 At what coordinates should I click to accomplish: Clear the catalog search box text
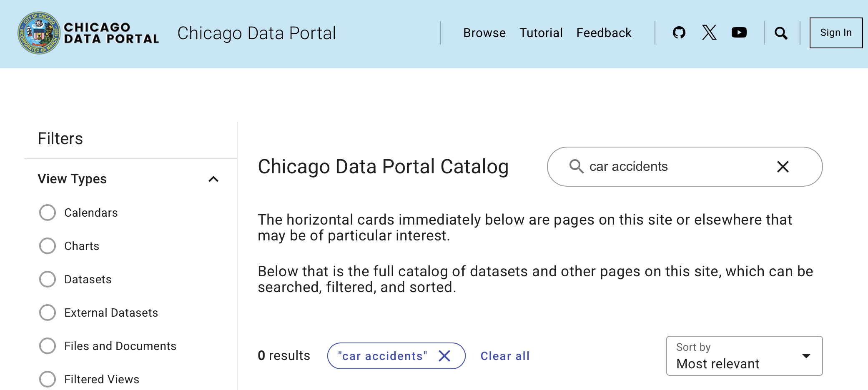point(783,167)
